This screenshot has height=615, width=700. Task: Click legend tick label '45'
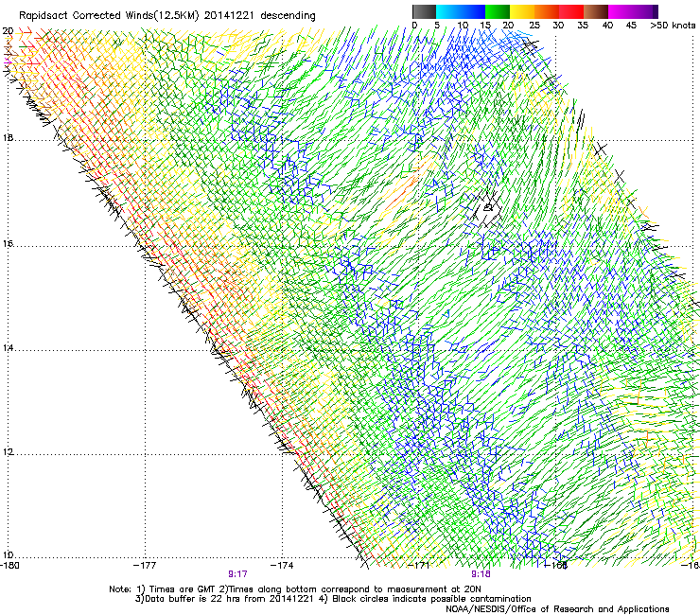[x=631, y=26]
